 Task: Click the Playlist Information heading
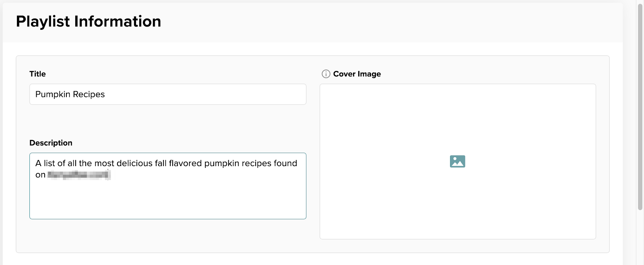(89, 21)
